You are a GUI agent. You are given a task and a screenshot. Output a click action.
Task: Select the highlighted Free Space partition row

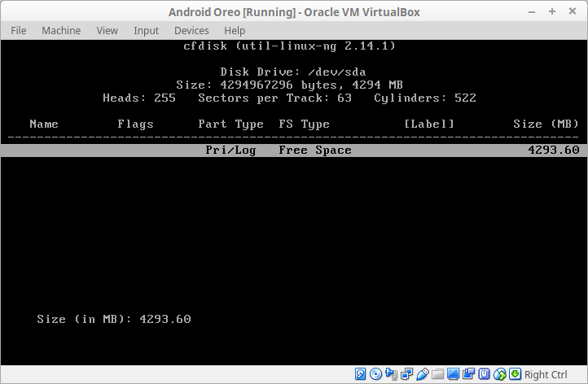click(x=294, y=151)
